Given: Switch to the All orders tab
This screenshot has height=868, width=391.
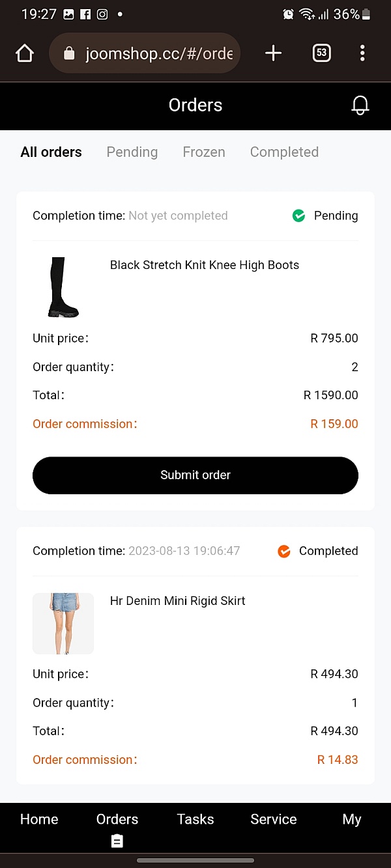Looking at the screenshot, I should [x=51, y=152].
